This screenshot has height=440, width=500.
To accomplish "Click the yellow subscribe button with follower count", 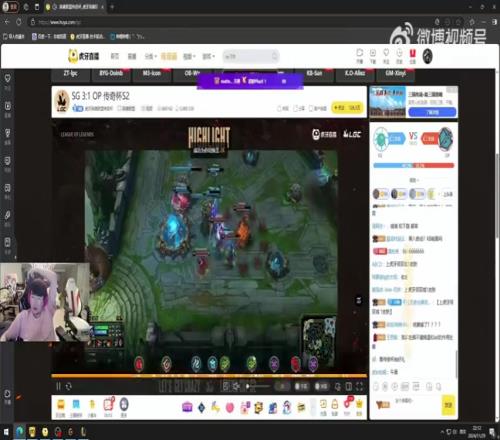I will (x=347, y=107).
